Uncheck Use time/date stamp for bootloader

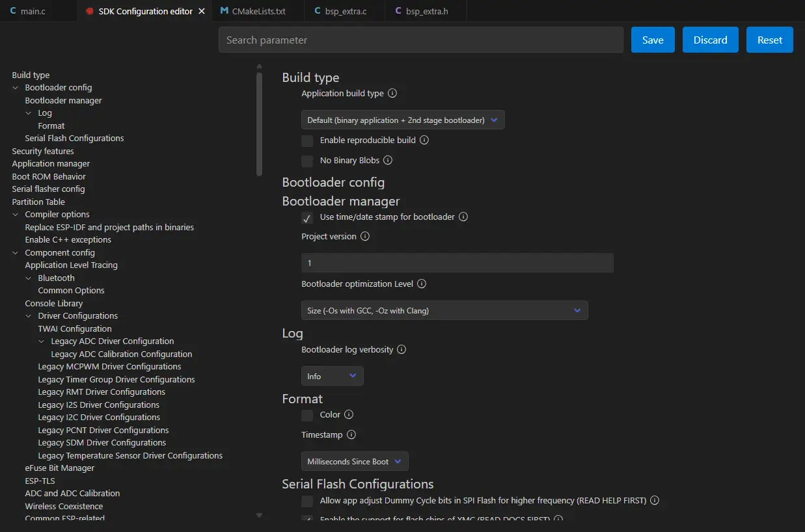point(307,217)
